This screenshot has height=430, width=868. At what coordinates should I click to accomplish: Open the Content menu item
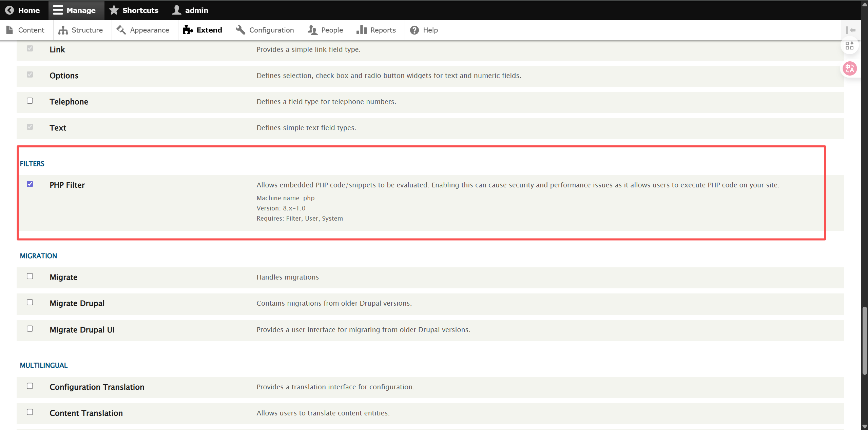pos(26,30)
